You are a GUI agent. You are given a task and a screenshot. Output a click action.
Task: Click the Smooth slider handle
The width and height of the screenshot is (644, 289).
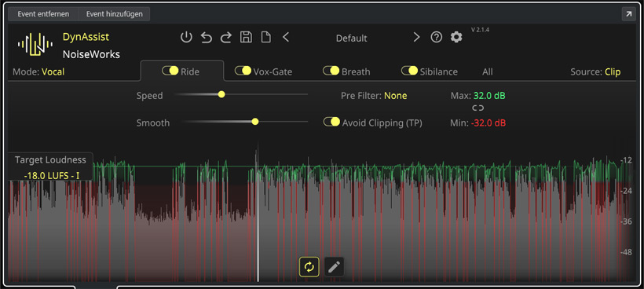pyautogui.click(x=255, y=122)
